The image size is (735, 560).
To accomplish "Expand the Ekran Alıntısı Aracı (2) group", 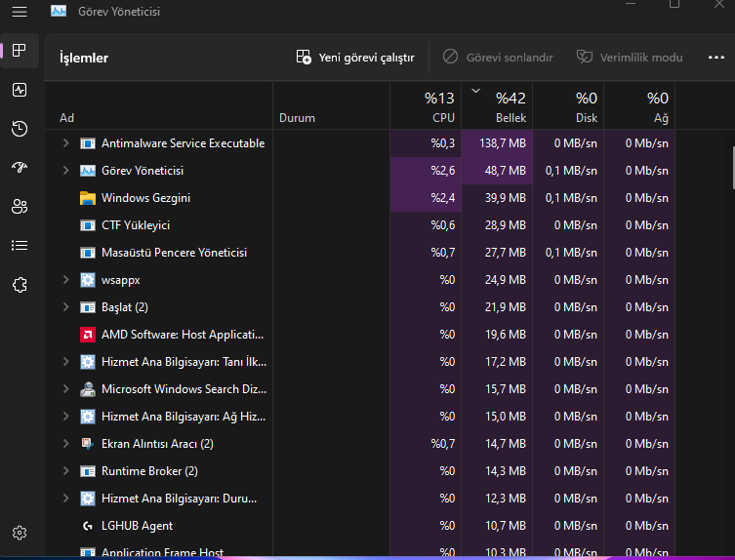I will [x=65, y=443].
